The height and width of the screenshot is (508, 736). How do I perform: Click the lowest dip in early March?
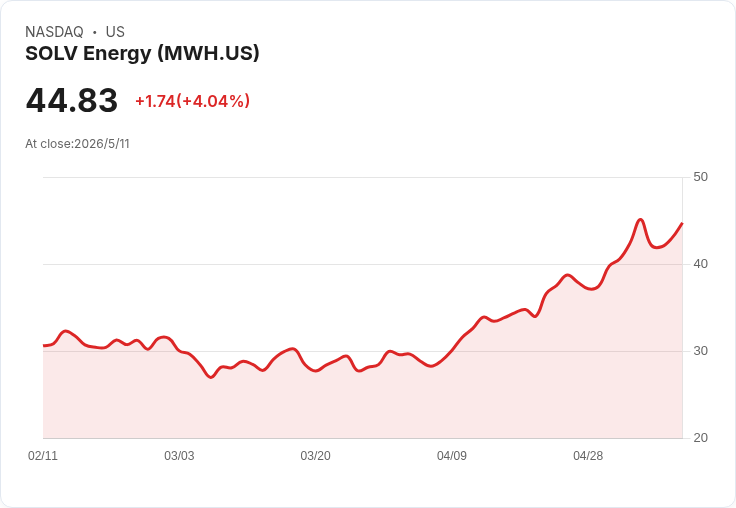(x=211, y=377)
